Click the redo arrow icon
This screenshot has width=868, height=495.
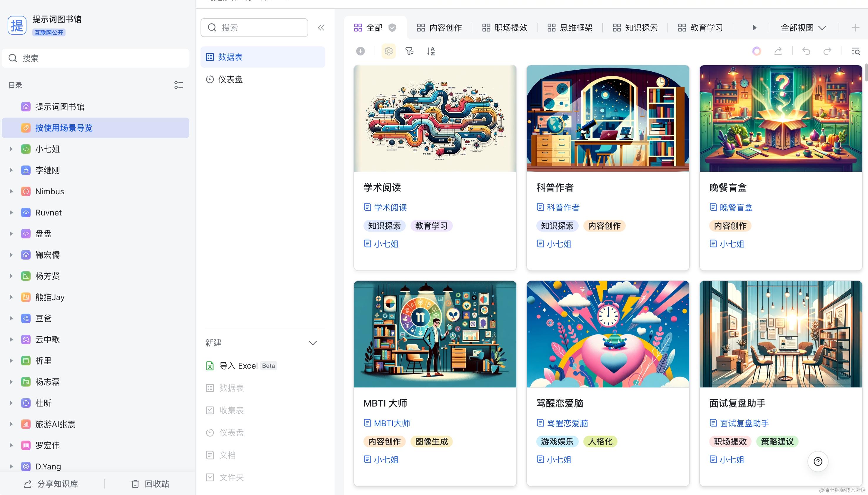point(827,51)
